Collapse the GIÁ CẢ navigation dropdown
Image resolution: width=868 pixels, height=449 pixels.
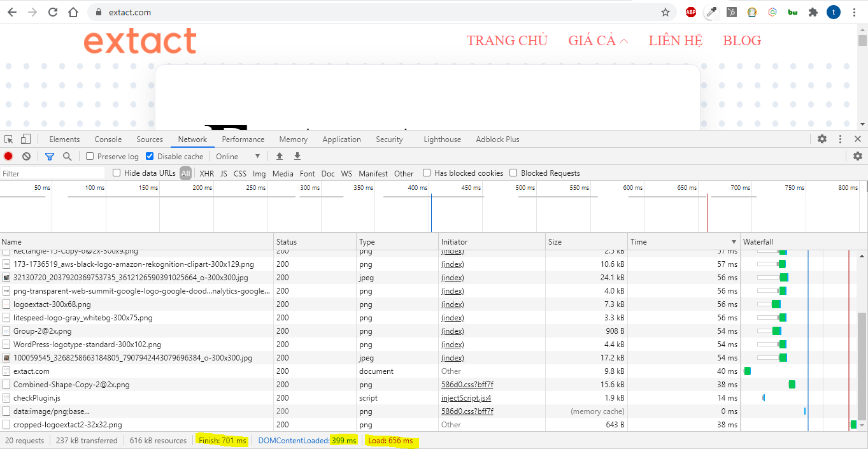[x=597, y=40]
